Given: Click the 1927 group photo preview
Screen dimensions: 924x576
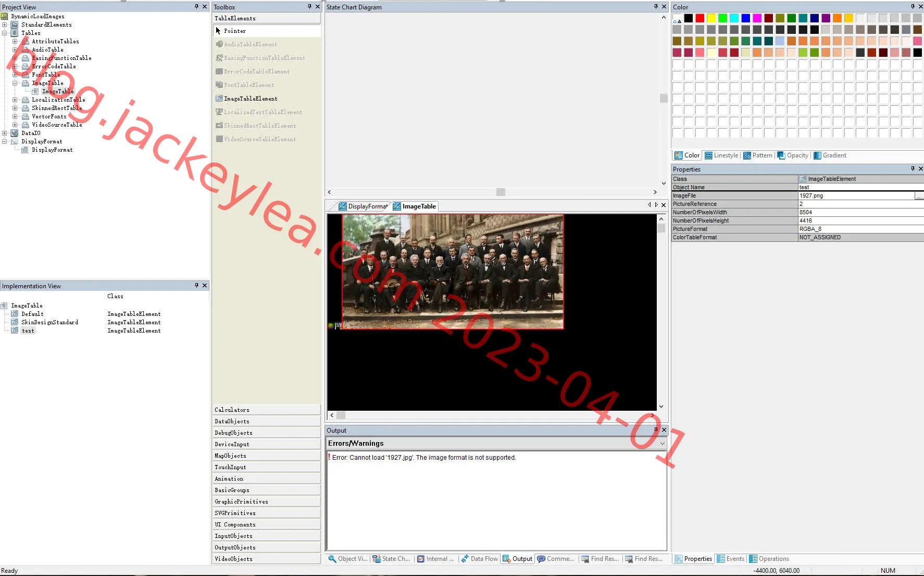Looking at the screenshot, I should [x=453, y=272].
